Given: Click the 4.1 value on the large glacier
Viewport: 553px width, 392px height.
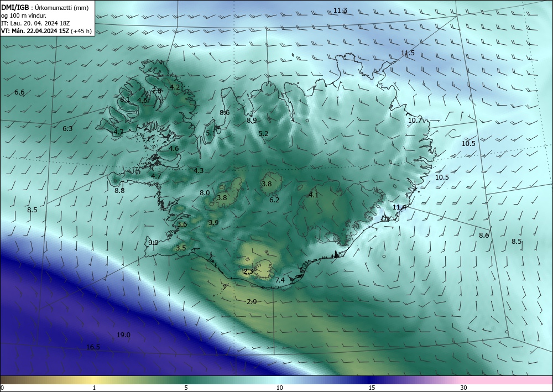Looking at the screenshot, I should click(314, 195).
